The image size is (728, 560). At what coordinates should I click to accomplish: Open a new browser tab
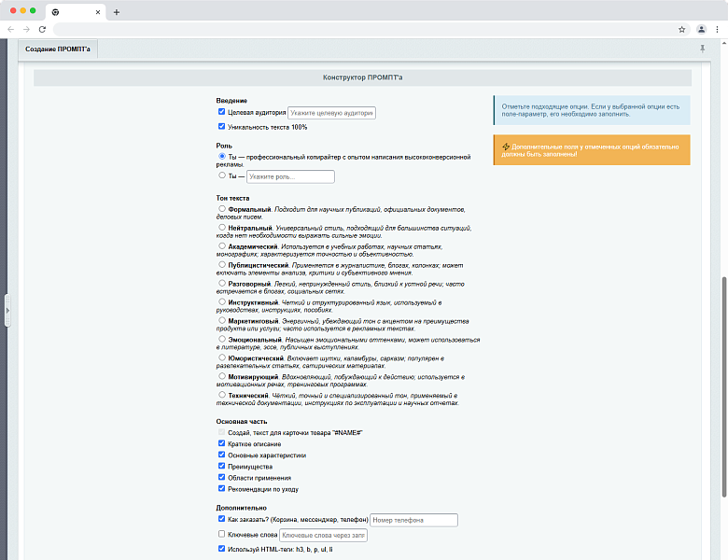coord(117,12)
